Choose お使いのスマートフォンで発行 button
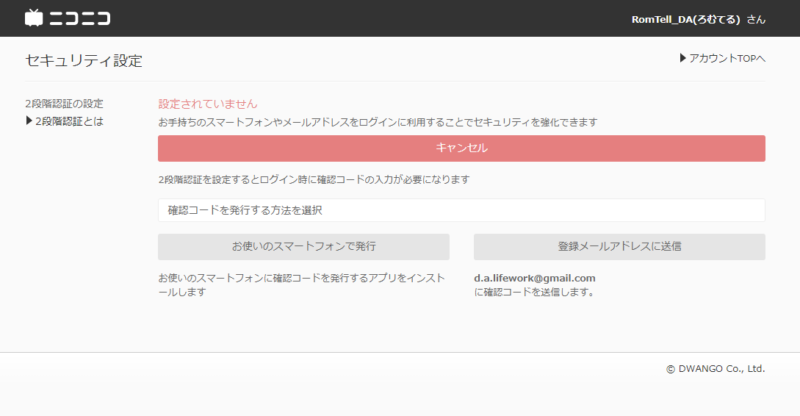Image resolution: width=800 pixels, height=416 pixels. pyautogui.click(x=303, y=246)
